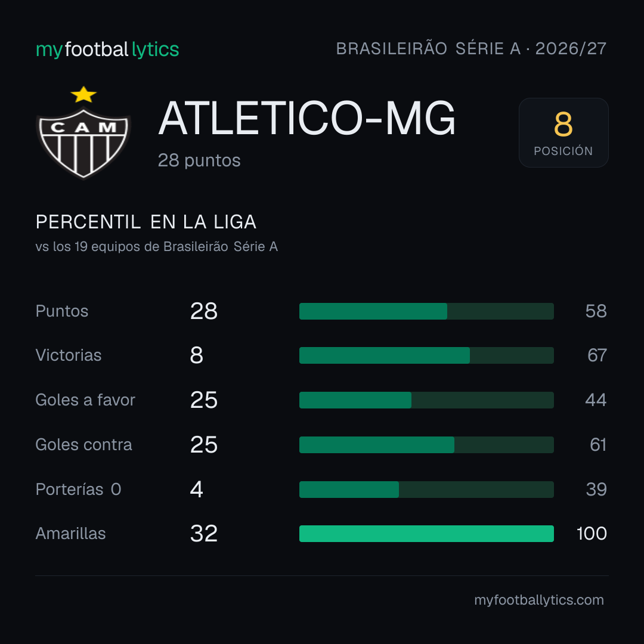Select the Amarillas stat label
The height and width of the screenshot is (644, 644).
70,534
